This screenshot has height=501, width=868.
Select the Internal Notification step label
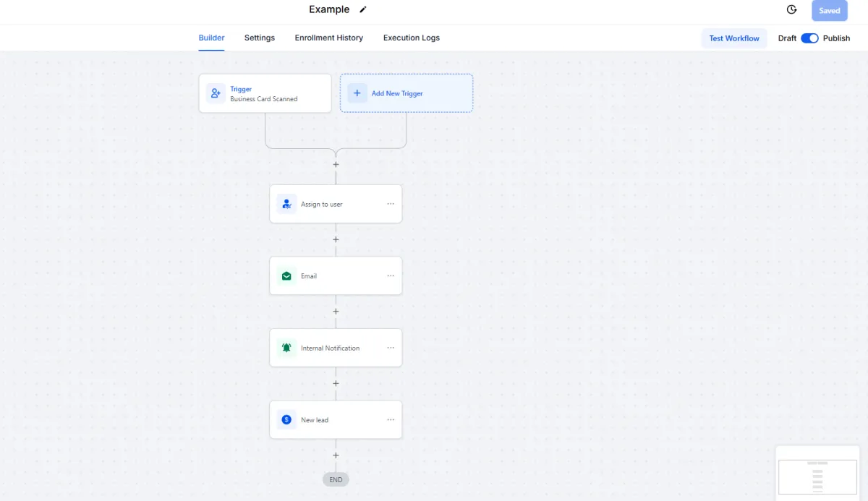pyautogui.click(x=330, y=348)
